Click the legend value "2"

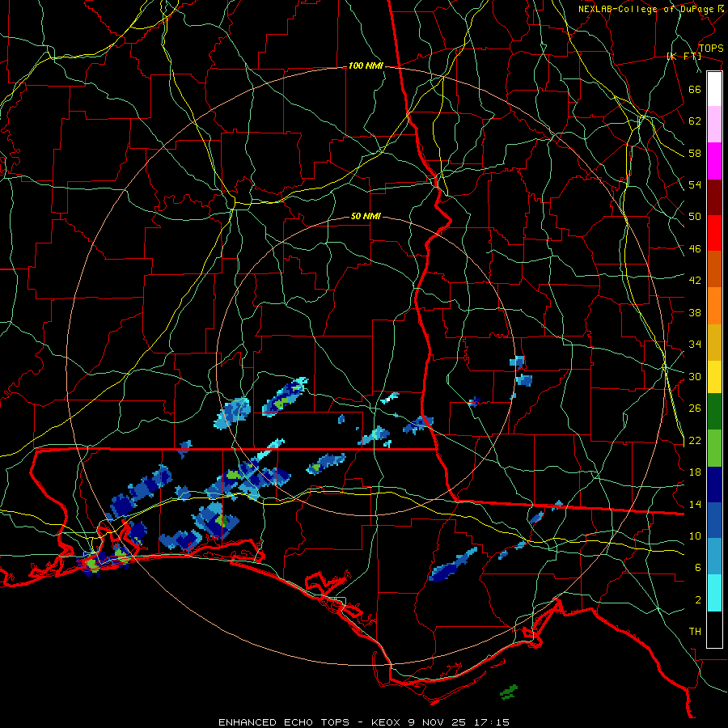(698, 600)
